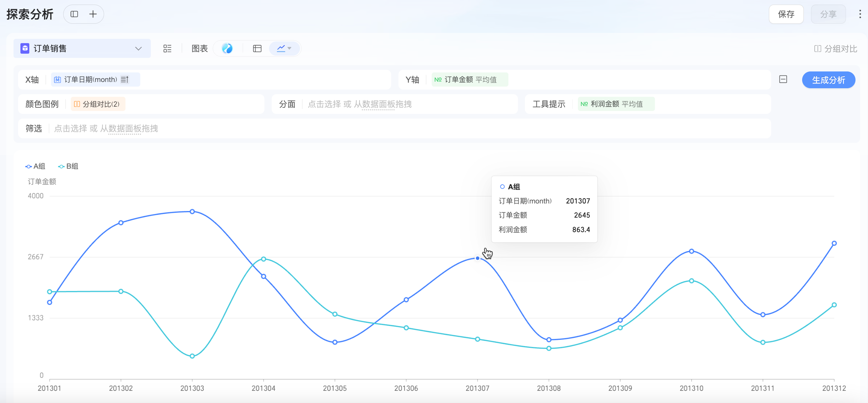Screen dimensions: 868x403
Task: Add new analysis with plus icon
Action: click(x=93, y=14)
